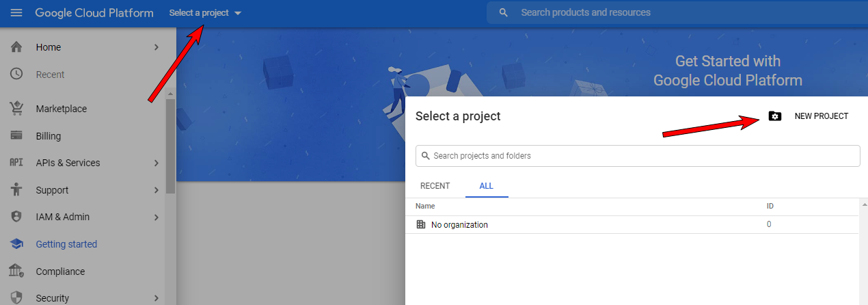
Task: Click the Compliance building icon
Action: click(x=17, y=271)
